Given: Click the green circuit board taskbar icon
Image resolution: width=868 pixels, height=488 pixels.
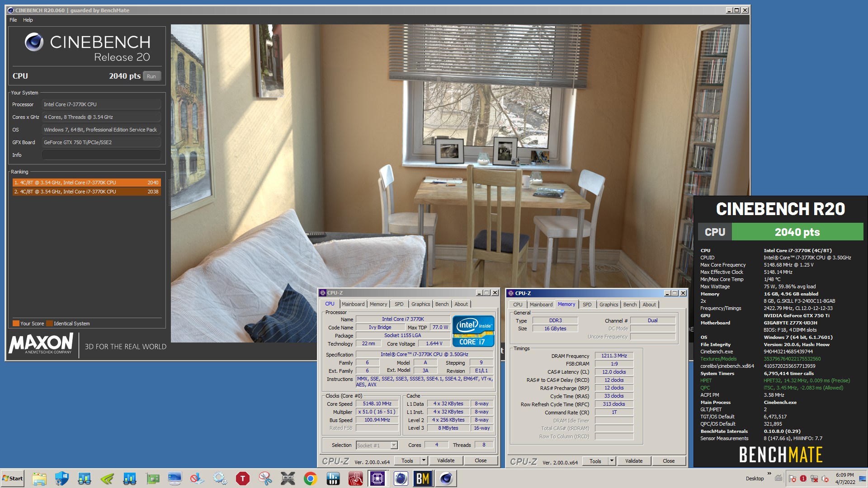Looking at the screenshot, I should tap(152, 478).
